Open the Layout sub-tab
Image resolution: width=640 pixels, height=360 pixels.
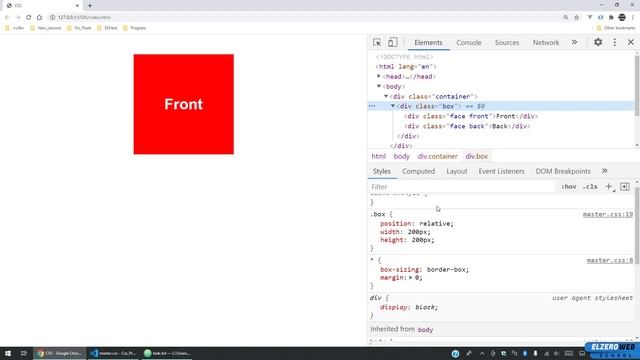(x=457, y=171)
